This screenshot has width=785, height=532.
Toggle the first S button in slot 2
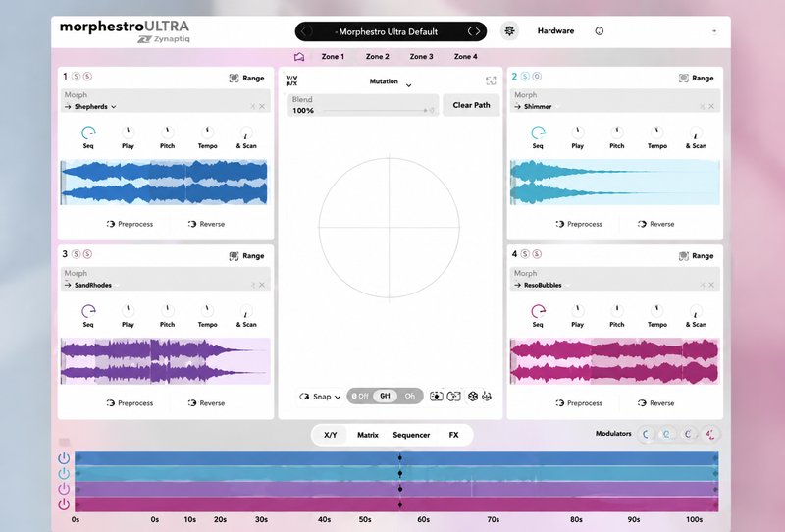(525, 77)
